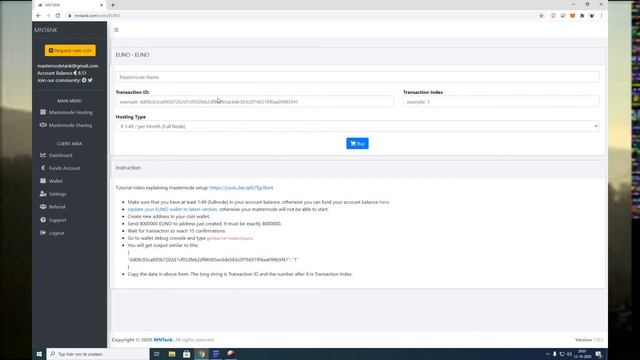
Task: Open File Explorer from the taskbar
Action: tap(172, 354)
